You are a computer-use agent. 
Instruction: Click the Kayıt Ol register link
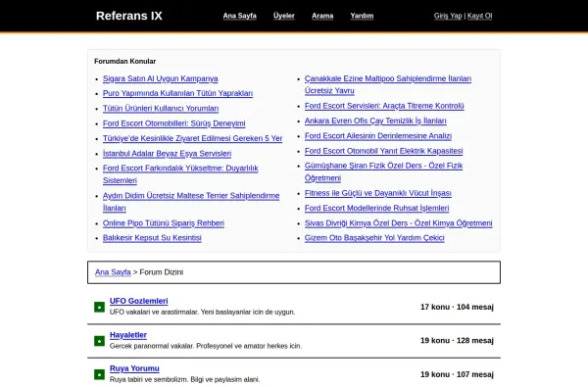click(x=479, y=16)
